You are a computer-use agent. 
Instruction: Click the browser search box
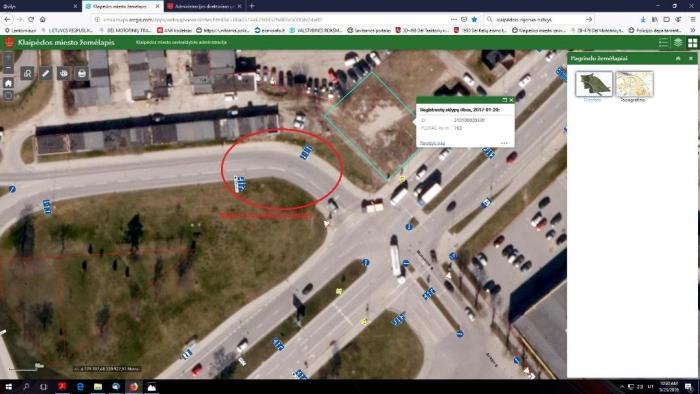point(539,20)
